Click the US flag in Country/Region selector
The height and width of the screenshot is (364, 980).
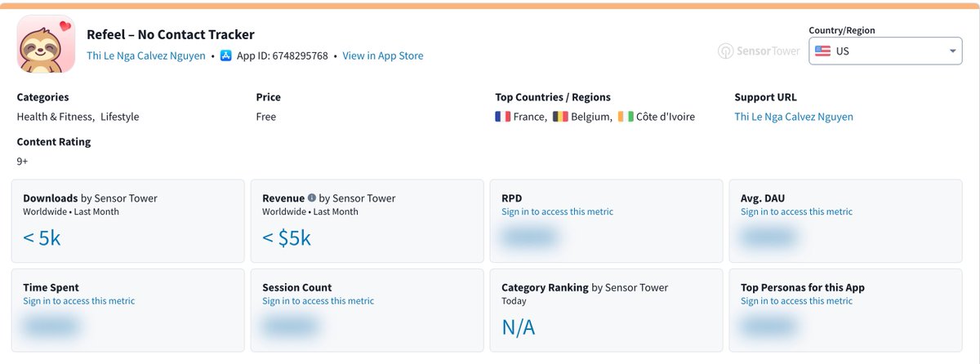(822, 51)
